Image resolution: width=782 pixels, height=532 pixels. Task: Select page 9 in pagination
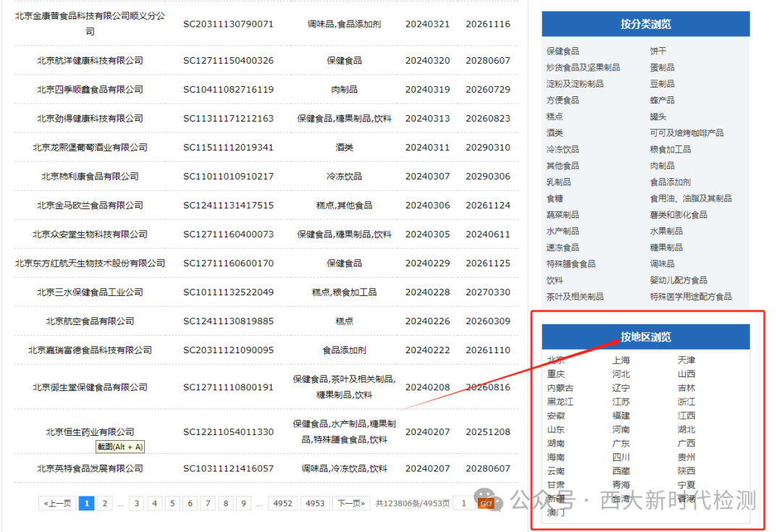click(x=244, y=504)
